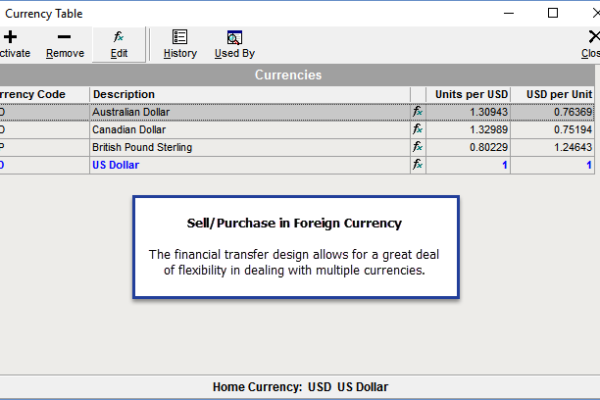Maximize the Currency Table window

tap(553, 13)
